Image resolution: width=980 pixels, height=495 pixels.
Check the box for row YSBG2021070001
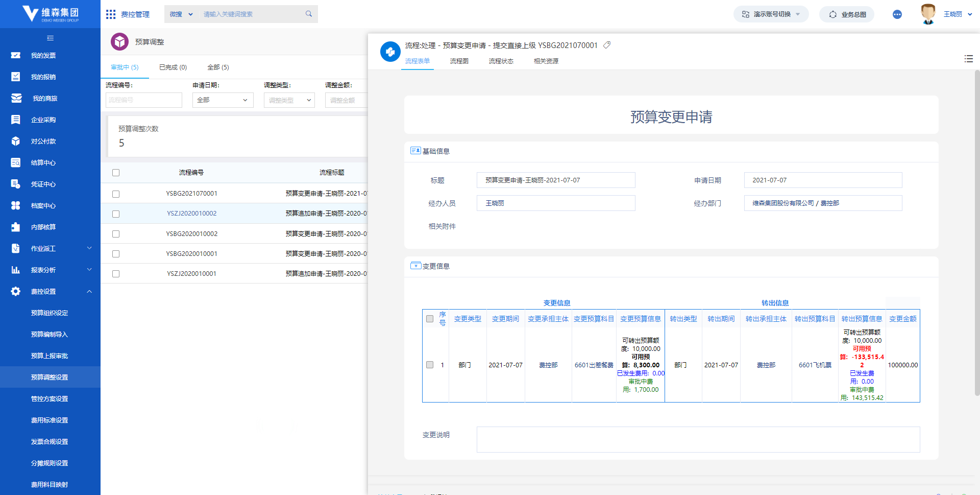(x=116, y=194)
